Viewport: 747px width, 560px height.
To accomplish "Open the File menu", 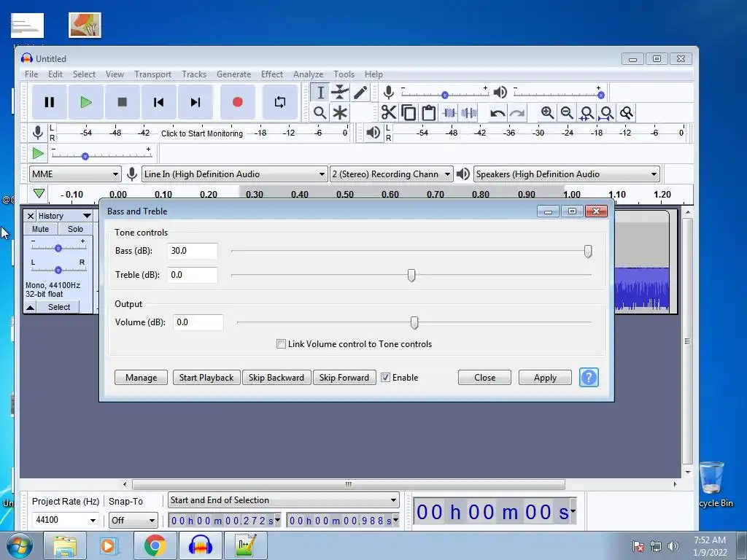I will (x=31, y=74).
